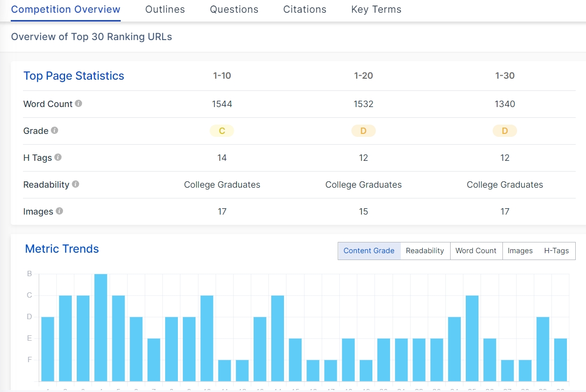Show Word Count in Metric Trends chart
Screen dimensions: 586x392
point(476,251)
